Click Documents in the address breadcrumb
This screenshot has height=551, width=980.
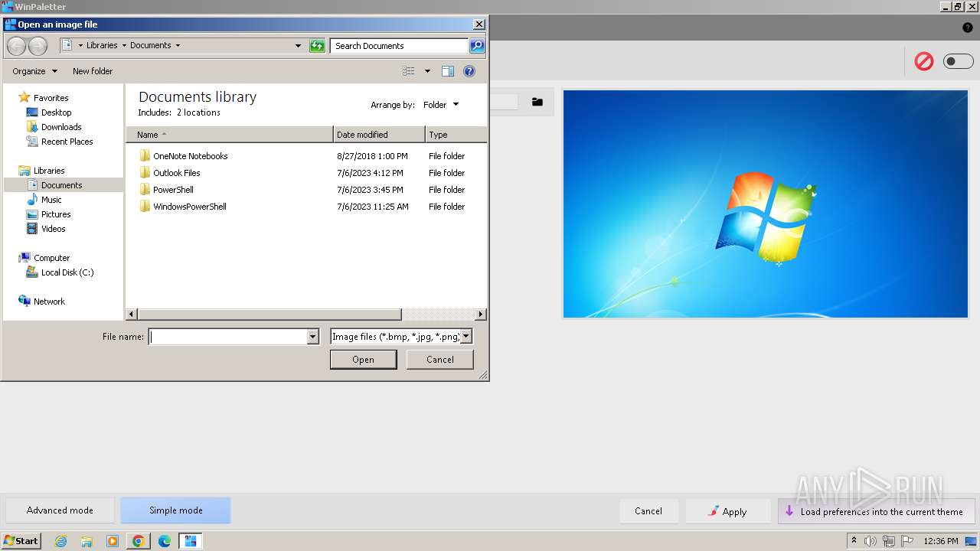coord(150,45)
